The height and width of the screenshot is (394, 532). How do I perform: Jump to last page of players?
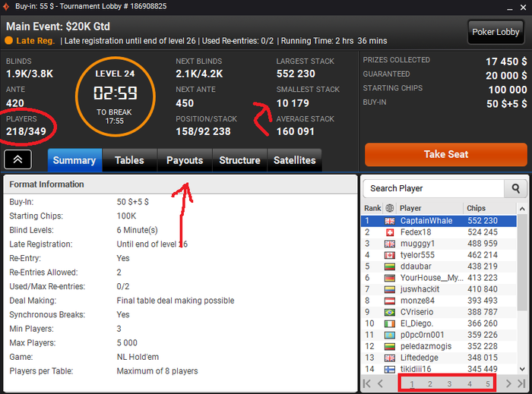(521, 383)
